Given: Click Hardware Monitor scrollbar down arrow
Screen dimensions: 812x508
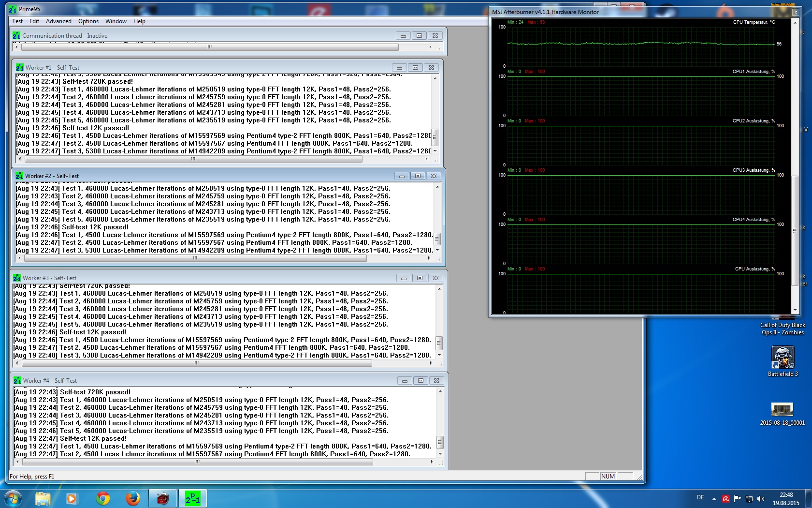Looking at the screenshot, I should pyautogui.click(x=795, y=310).
